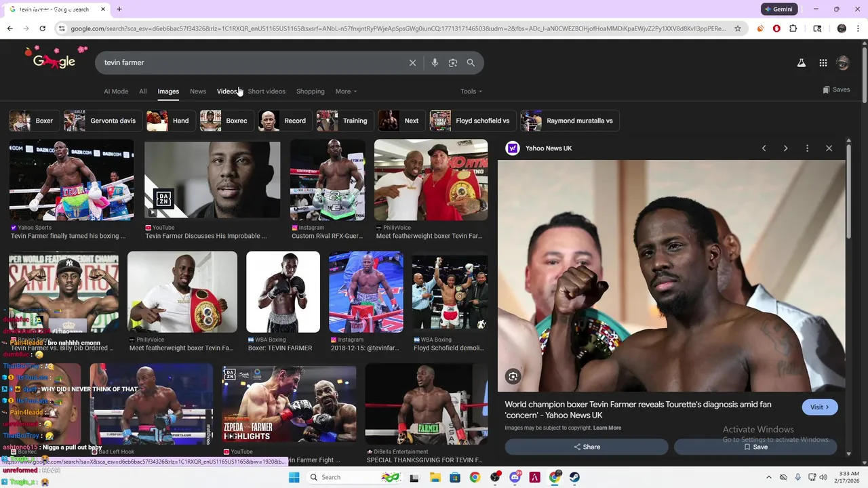The height and width of the screenshot is (488, 868).
Task: Click the Learn More copyright link
Action: (607, 428)
